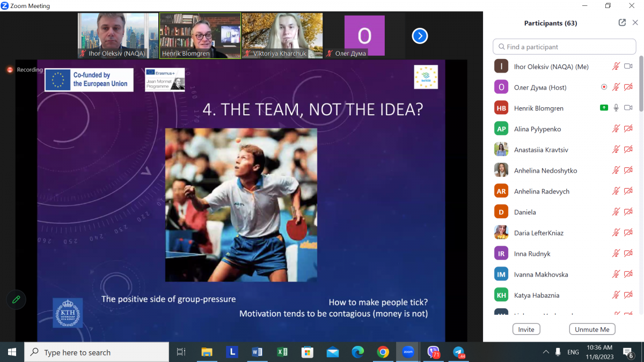
Task: Click the Unmute Me button
Action: pos(592,329)
